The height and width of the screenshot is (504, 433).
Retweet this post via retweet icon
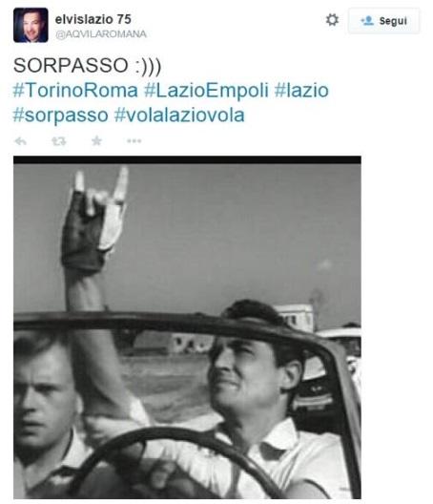59,140
